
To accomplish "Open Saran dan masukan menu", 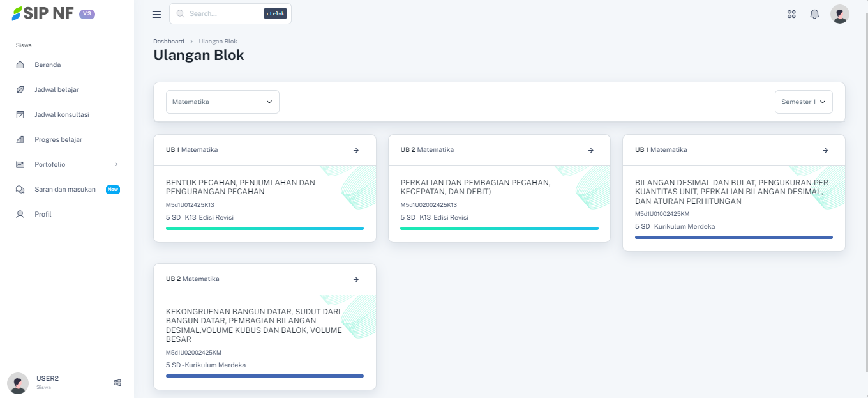I will coord(64,189).
